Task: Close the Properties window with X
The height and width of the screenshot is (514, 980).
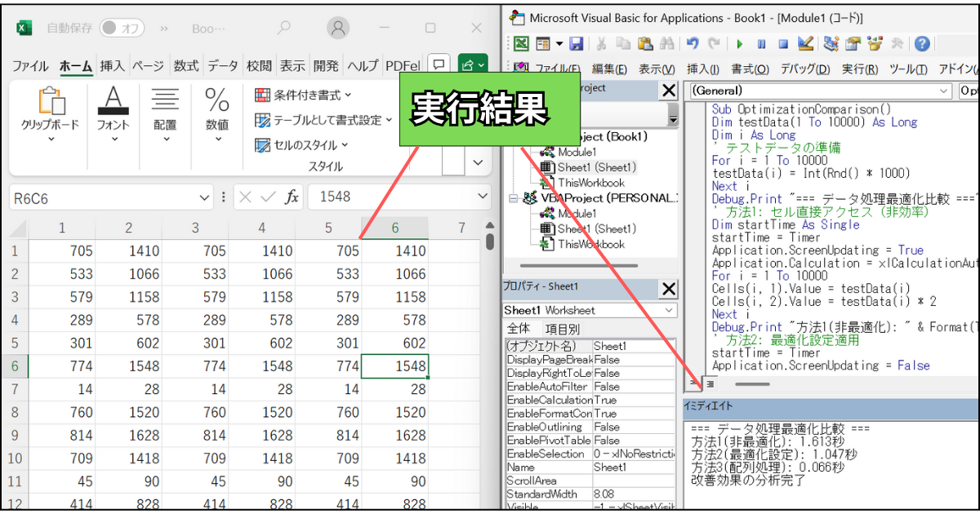Action: (x=668, y=288)
